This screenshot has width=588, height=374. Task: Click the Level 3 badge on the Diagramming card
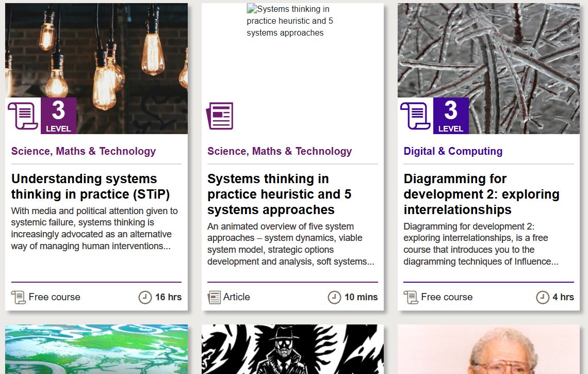click(x=451, y=116)
